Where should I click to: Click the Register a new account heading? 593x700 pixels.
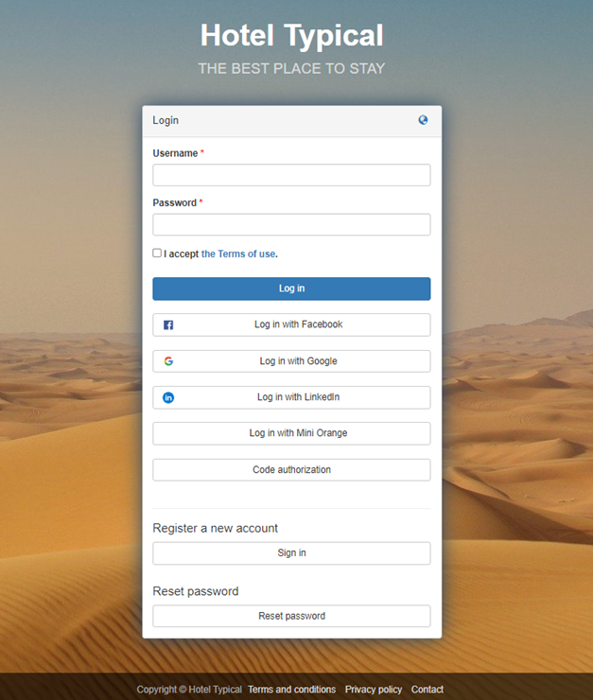click(x=215, y=528)
